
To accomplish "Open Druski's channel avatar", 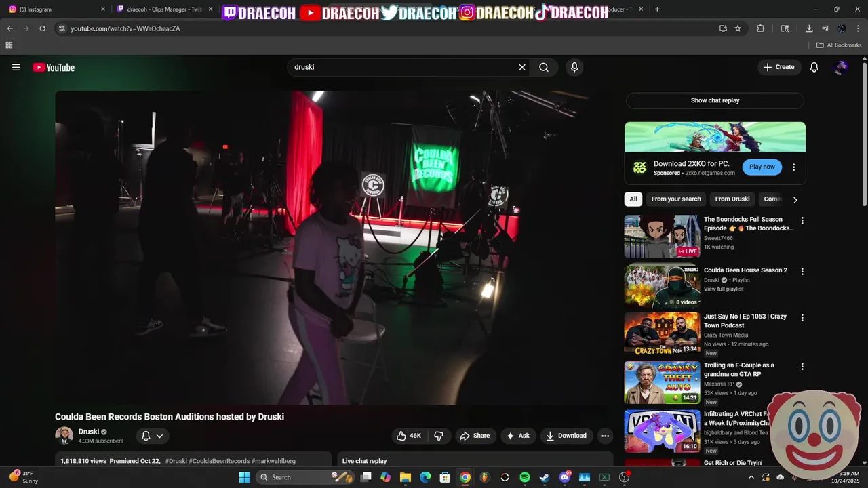I will click(64, 436).
